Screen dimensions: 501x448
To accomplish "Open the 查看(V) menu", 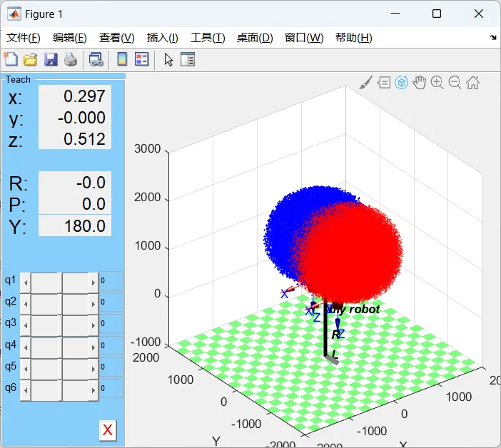I will 116,38.
